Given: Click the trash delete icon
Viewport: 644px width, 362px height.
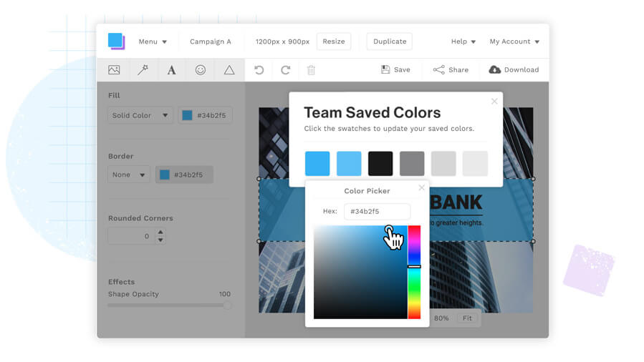Looking at the screenshot, I should (311, 70).
